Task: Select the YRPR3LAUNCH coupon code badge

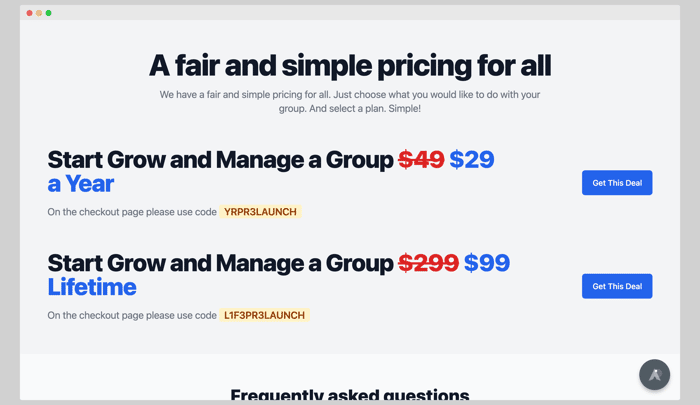Action: 260,212
